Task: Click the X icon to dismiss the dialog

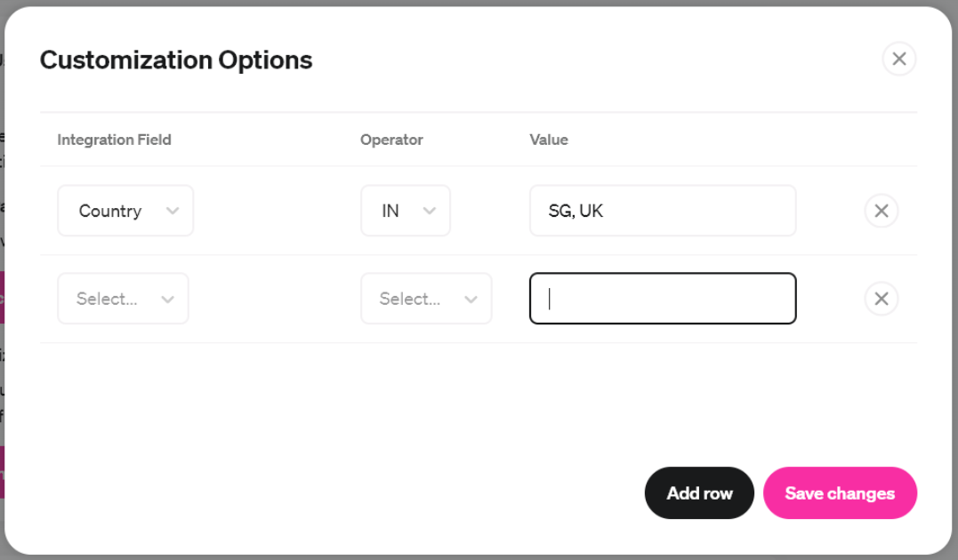Action: tap(898, 59)
